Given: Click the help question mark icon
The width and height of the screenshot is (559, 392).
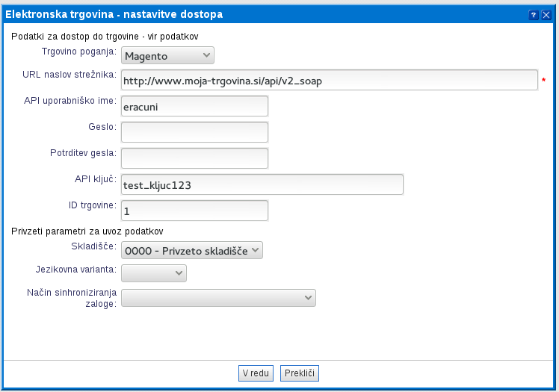Looking at the screenshot, I should tap(534, 15).
